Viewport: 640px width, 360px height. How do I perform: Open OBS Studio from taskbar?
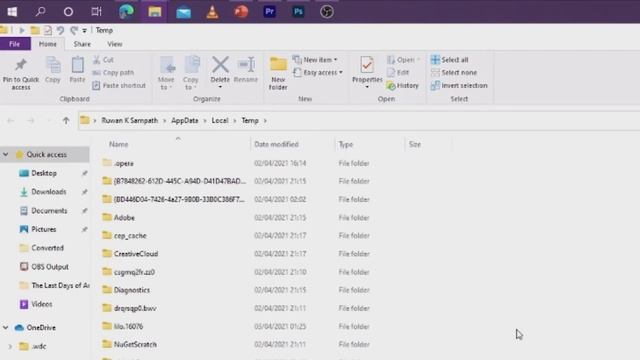[x=327, y=11]
